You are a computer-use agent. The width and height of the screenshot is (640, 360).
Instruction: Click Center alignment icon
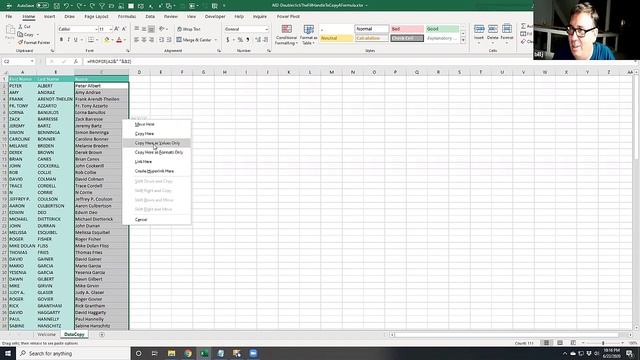click(144, 40)
